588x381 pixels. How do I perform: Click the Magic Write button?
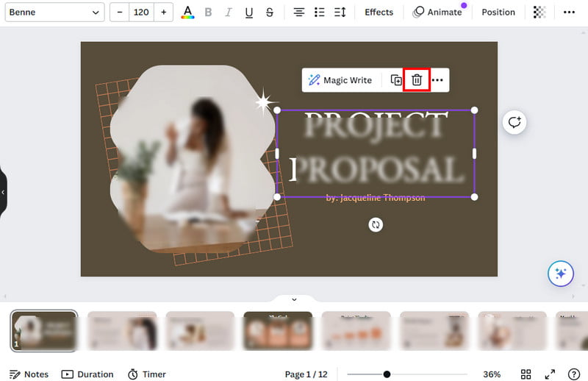point(340,80)
